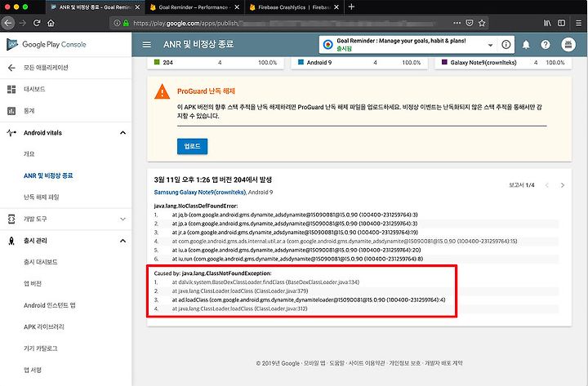Open 앱 버전 sidebar item
Image resolution: width=588 pixels, height=386 pixels.
32,284
